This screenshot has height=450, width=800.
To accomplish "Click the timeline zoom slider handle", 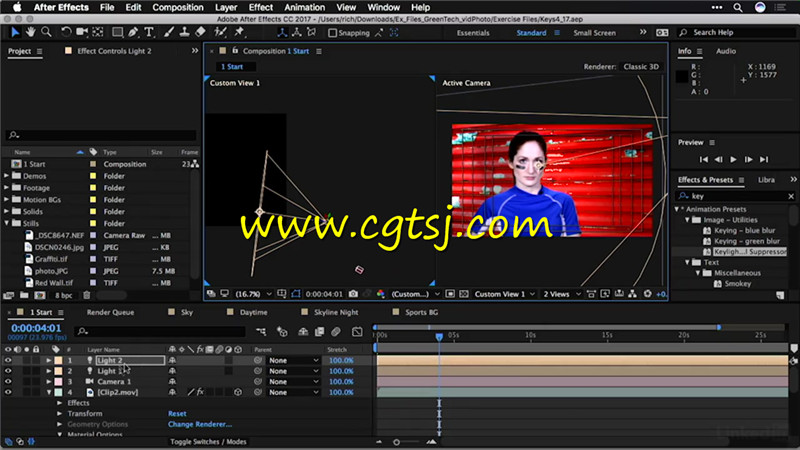I will 396,442.
